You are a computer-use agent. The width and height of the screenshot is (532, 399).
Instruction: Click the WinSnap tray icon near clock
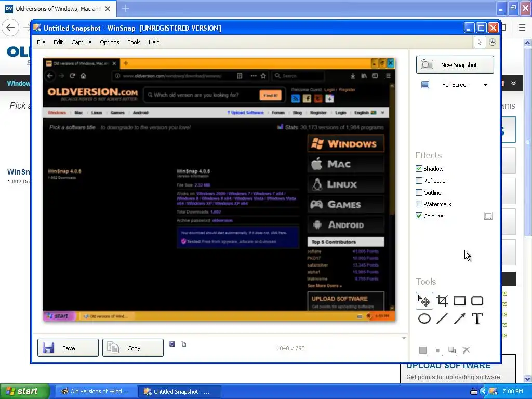point(494,392)
